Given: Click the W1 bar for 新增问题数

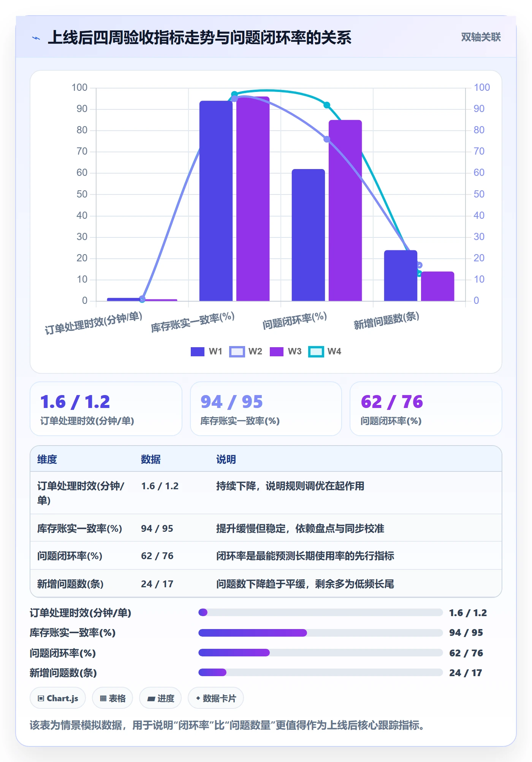Looking at the screenshot, I should click(401, 275).
